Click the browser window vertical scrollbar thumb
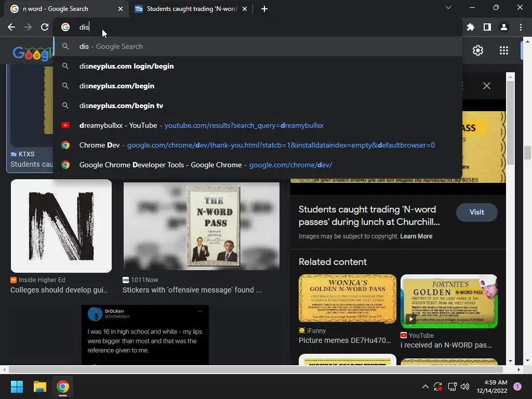This screenshot has width=532, height=399. [x=527, y=153]
